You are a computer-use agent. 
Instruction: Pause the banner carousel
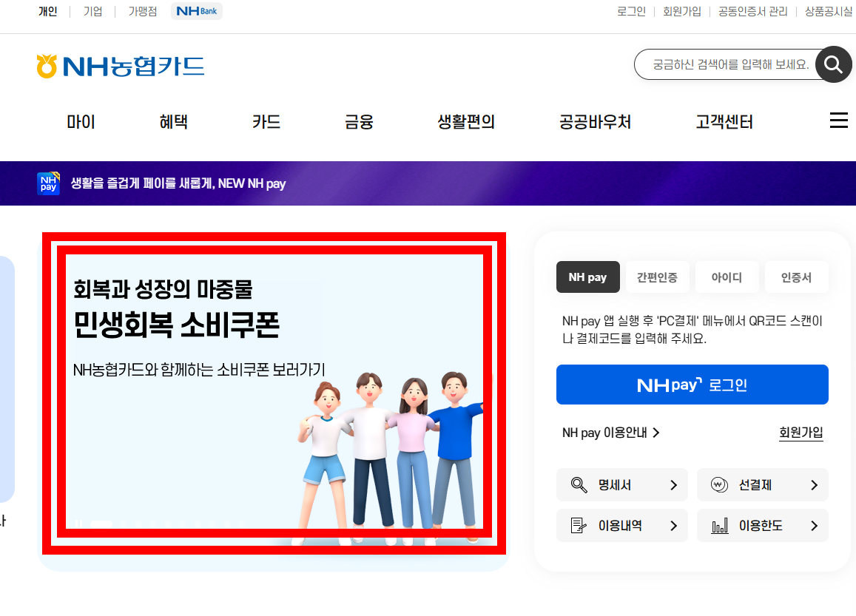(x=78, y=524)
